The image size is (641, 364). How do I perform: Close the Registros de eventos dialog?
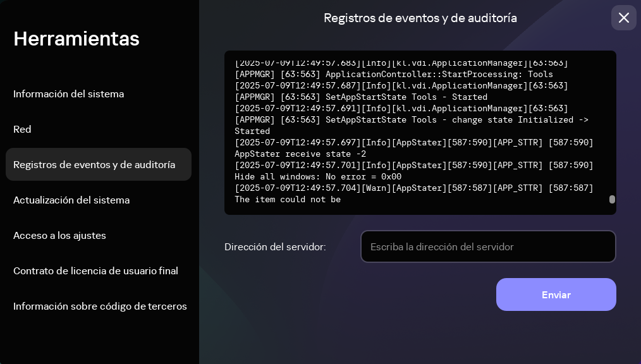pos(624,18)
